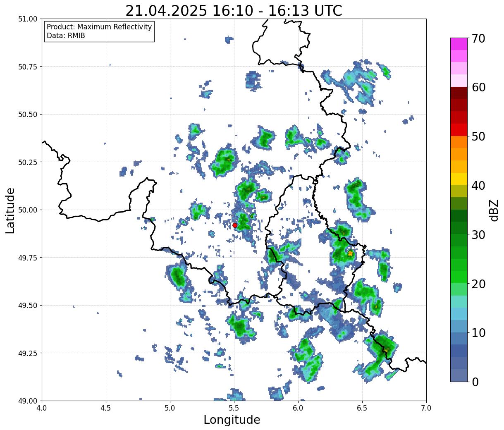The width and height of the screenshot is (504, 430).
Task: Click the 'Longitude' axis label
Action: (232, 420)
